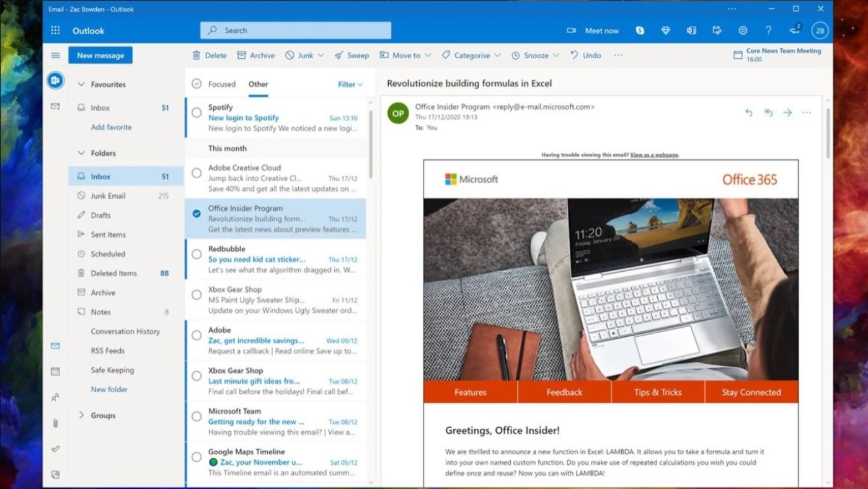This screenshot has width=868, height=489.
Task: Open the Mail module in lower left rail
Action: (x=55, y=346)
